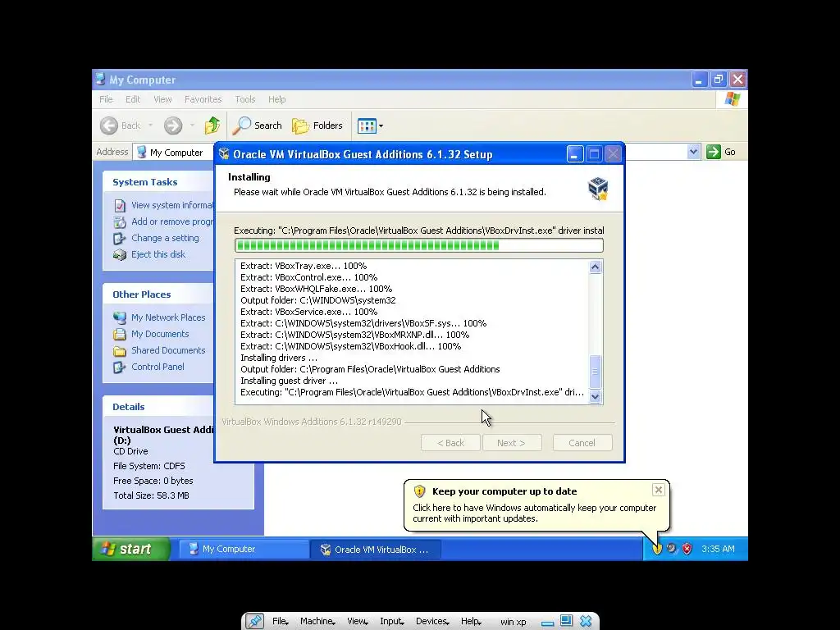The image size is (840, 630).
Task: Click the Keep your computer up to date balloon
Action: tap(536, 505)
